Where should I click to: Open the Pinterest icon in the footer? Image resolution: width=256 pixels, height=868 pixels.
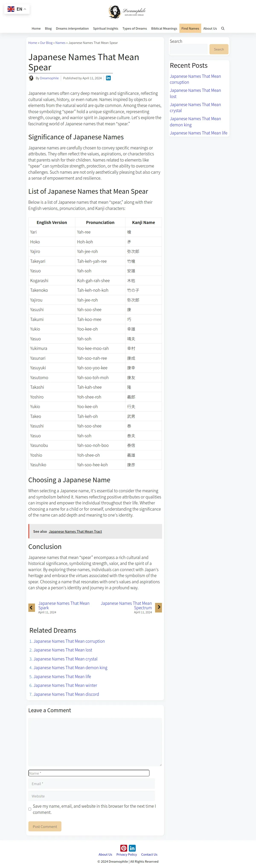pyautogui.click(x=124, y=848)
